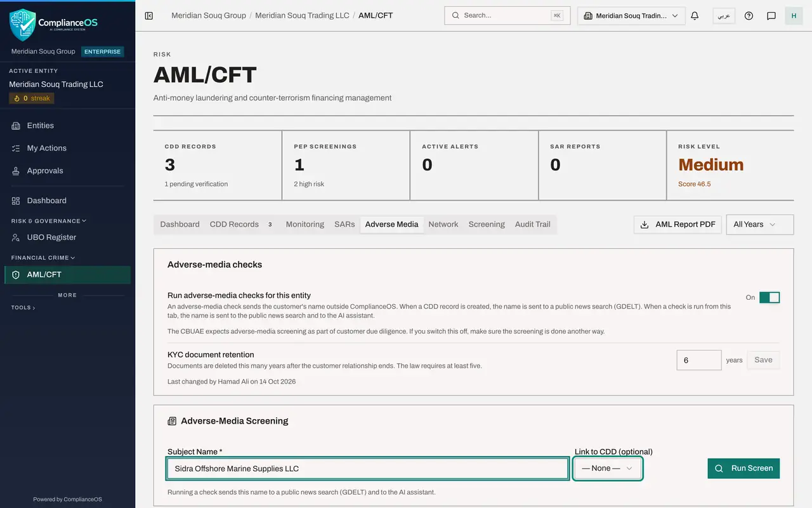This screenshot has height=508, width=812.
Task: Switch to the CDD Records tab
Action: [x=242, y=224]
